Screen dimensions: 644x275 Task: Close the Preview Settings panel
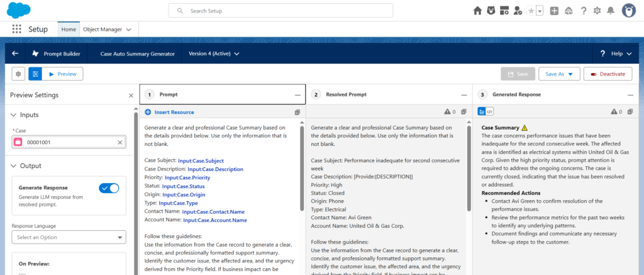point(131,95)
